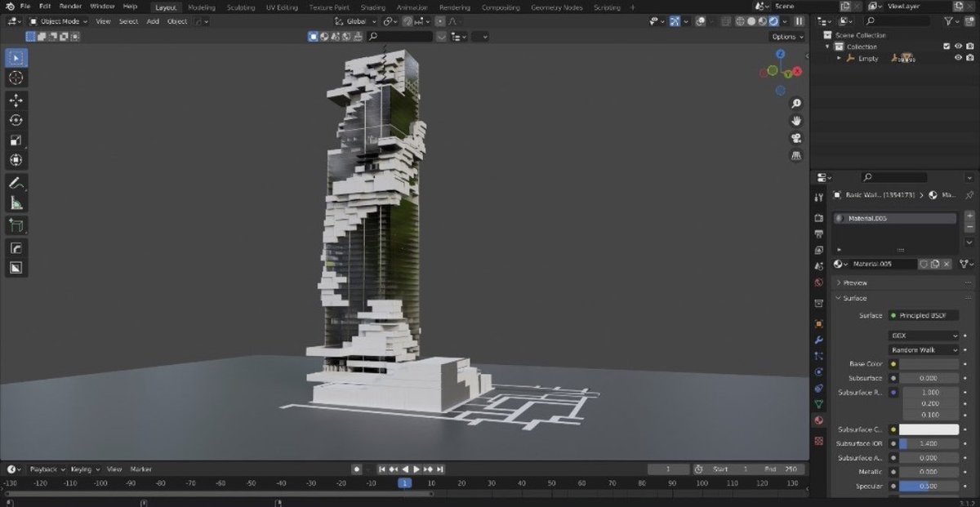The width and height of the screenshot is (980, 507).
Task: Open the Render properties tab
Action: 819,218
